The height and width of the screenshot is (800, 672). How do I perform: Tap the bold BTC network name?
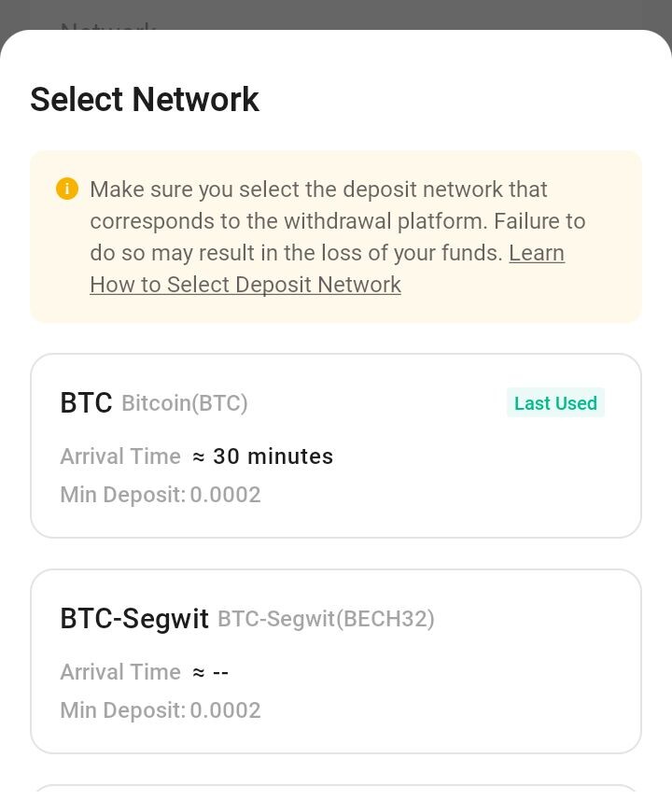pyautogui.click(x=86, y=402)
